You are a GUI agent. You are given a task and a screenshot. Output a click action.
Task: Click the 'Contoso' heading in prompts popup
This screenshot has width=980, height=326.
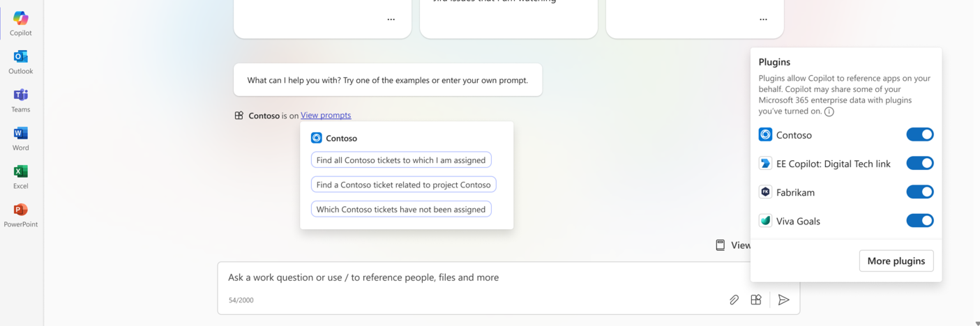pos(341,138)
